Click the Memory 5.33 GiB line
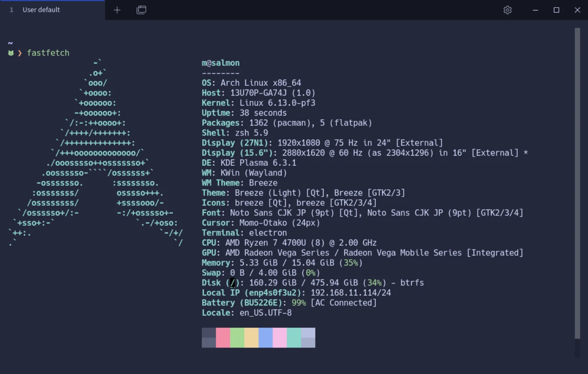 pos(282,263)
